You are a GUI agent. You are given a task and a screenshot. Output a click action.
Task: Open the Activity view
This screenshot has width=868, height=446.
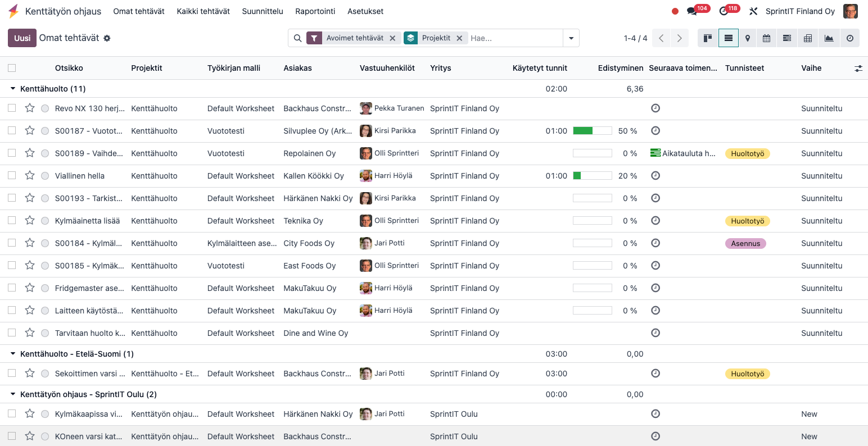coord(849,38)
